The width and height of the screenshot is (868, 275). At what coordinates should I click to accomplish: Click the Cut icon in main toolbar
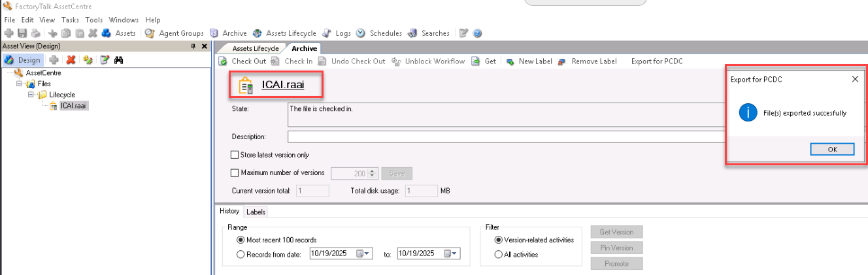[53, 33]
